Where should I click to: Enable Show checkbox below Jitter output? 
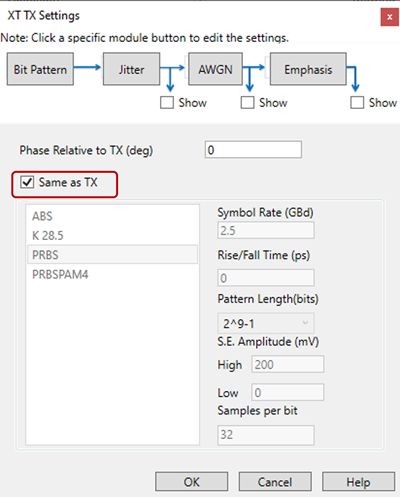(167, 103)
